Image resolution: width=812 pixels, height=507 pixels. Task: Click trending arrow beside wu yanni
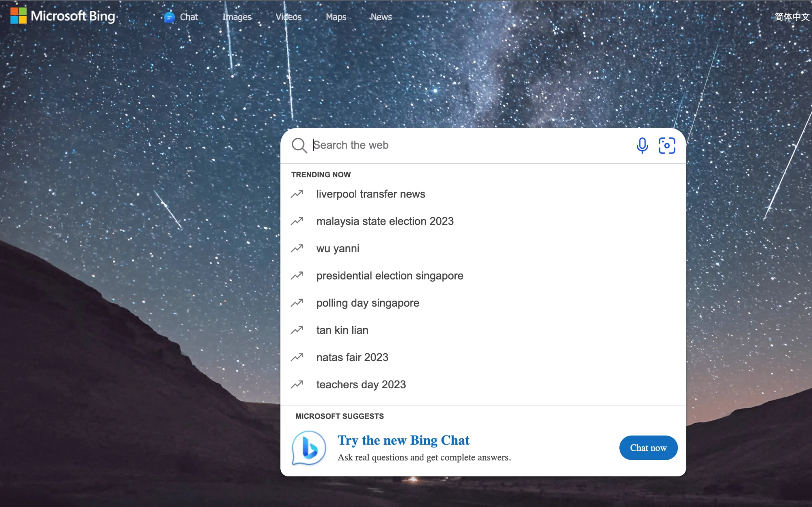click(x=297, y=248)
